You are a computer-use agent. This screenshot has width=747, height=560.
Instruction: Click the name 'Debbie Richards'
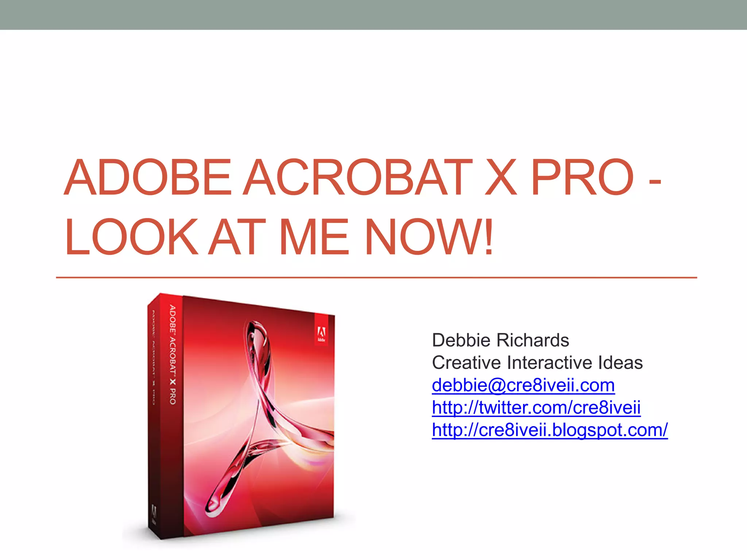point(500,340)
